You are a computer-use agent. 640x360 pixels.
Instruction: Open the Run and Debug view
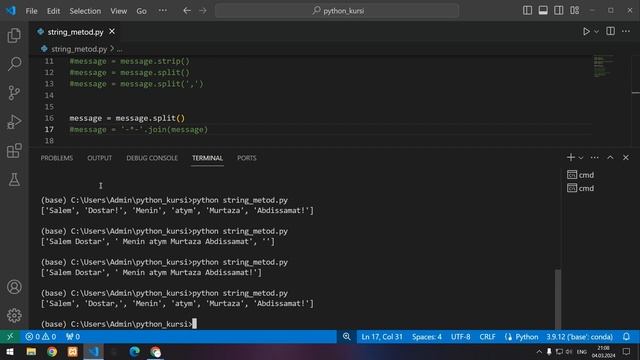click(x=14, y=122)
